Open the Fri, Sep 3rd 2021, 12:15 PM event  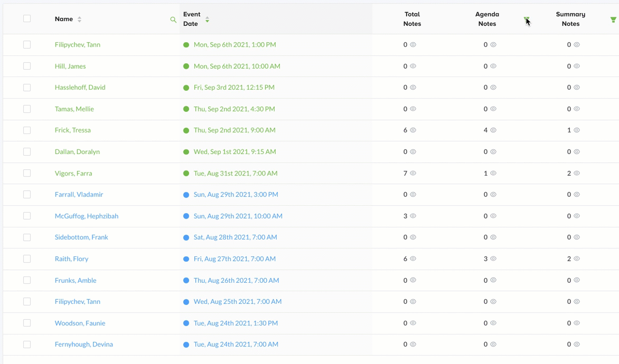coord(234,88)
